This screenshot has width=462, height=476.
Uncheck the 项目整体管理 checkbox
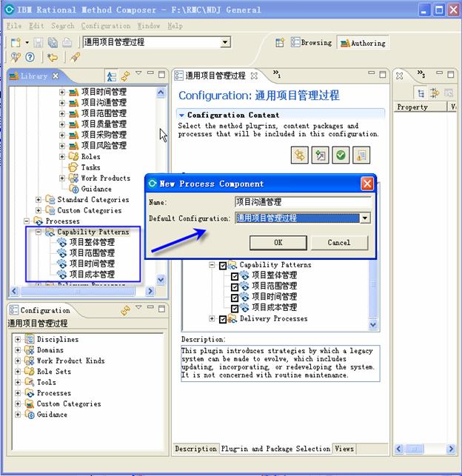click(x=235, y=277)
